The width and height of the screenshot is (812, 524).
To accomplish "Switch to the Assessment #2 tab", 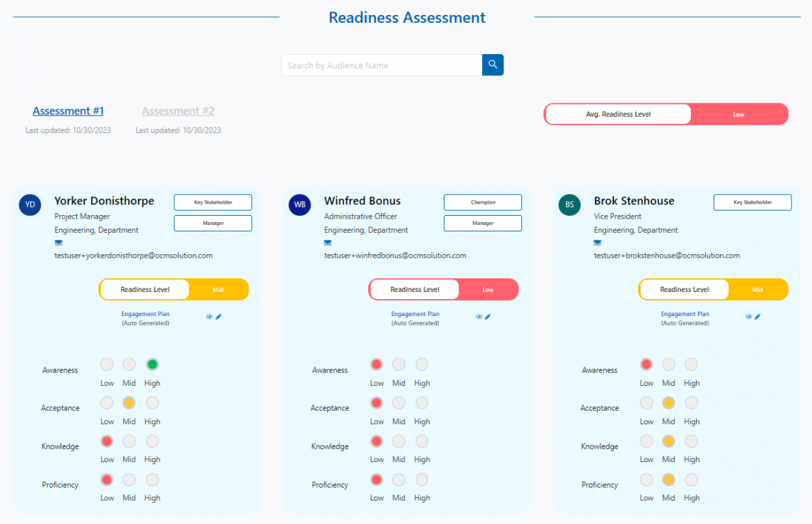I will coord(177,110).
